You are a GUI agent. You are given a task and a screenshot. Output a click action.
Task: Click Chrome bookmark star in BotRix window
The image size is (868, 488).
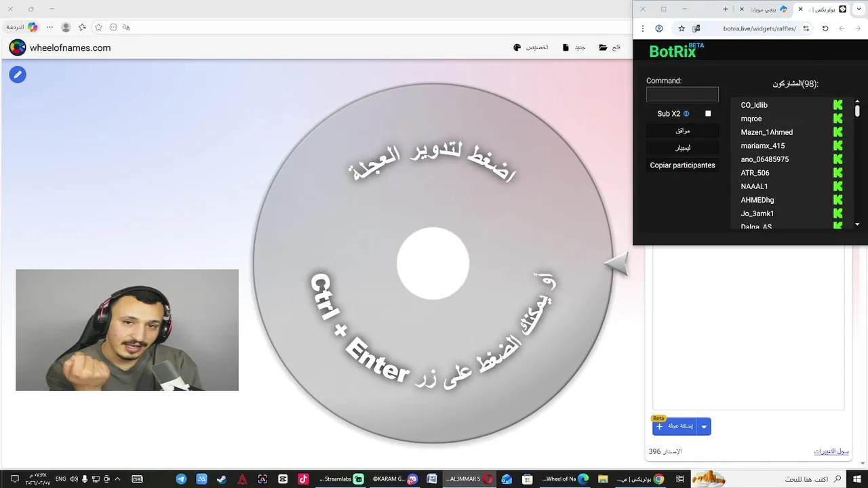(x=682, y=28)
